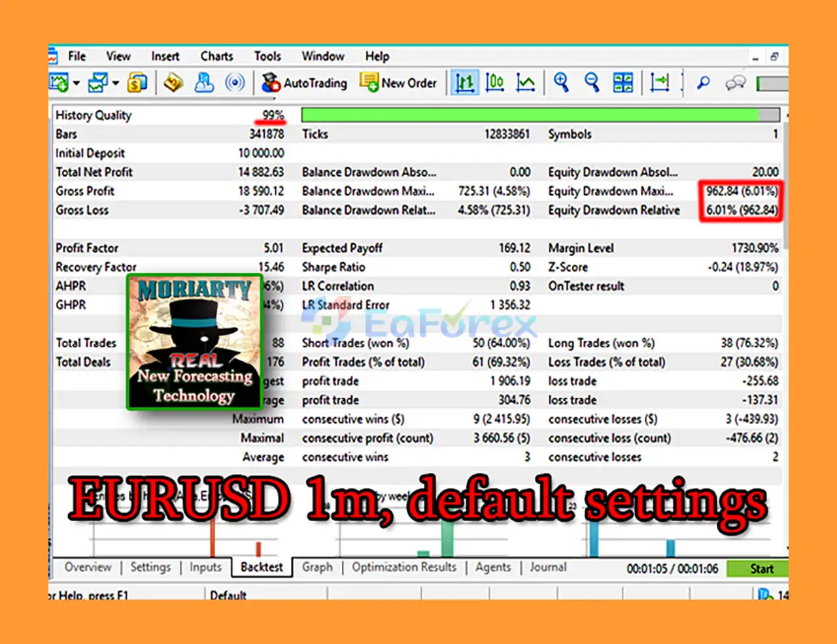Expand the profiles dropdown arrow

[116, 83]
